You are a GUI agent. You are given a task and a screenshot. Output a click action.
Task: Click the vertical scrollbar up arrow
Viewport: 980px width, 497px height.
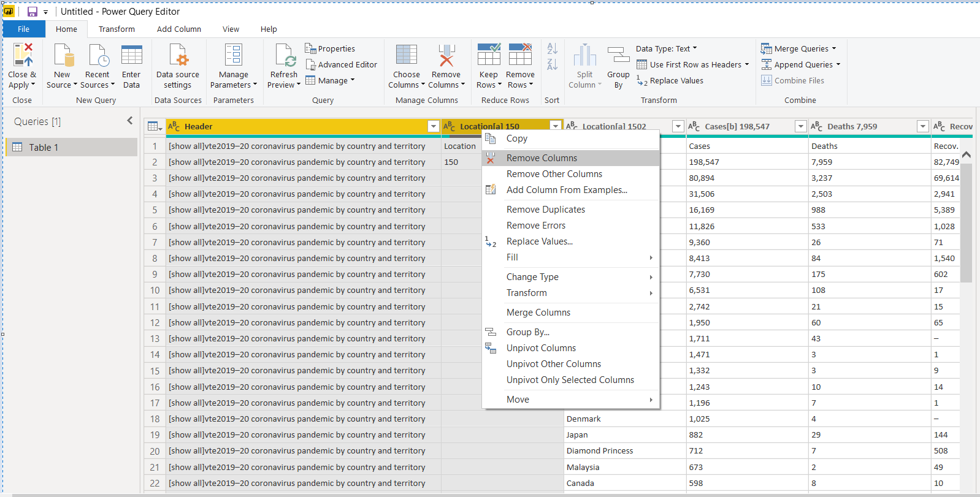(966, 154)
